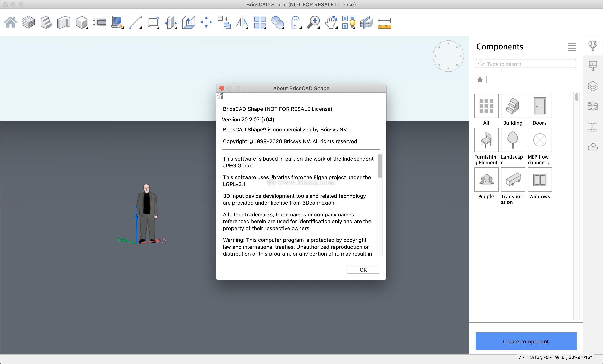This screenshot has width=603, height=364.
Task: Select the People component category
Action: click(486, 180)
